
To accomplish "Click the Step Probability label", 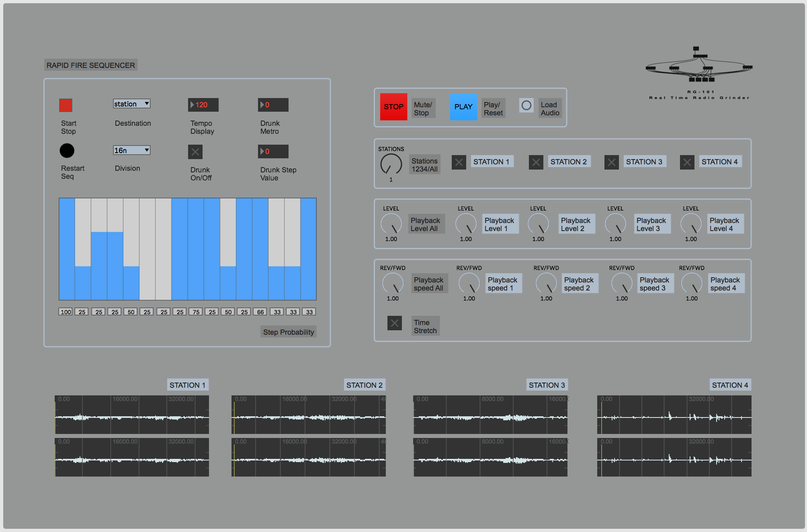I will (x=289, y=332).
